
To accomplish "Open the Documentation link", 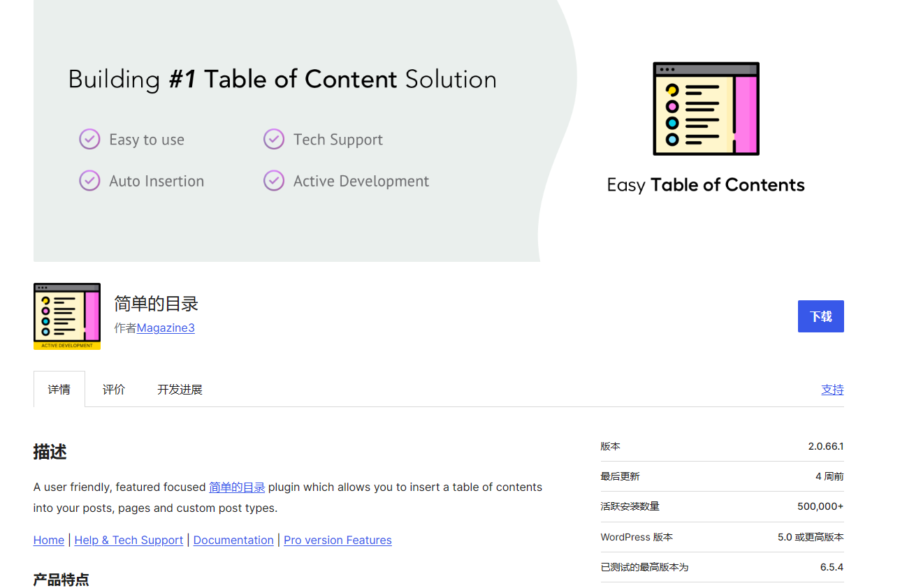I will click(233, 540).
